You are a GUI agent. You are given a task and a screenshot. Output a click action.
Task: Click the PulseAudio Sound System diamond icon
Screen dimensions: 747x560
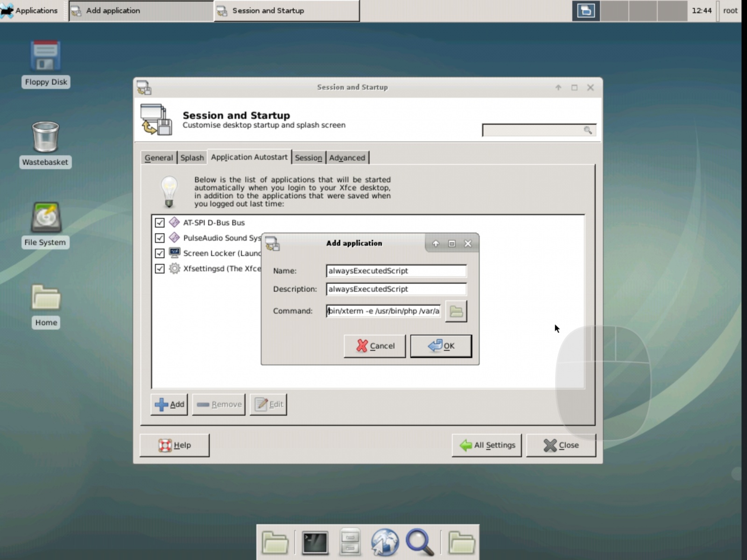click(x=174, y=238)
